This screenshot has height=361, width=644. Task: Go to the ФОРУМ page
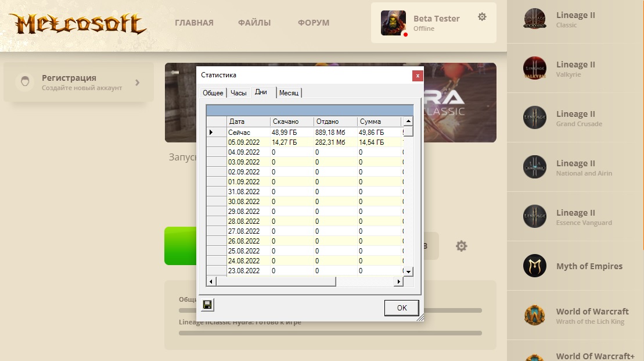(314, 23)
